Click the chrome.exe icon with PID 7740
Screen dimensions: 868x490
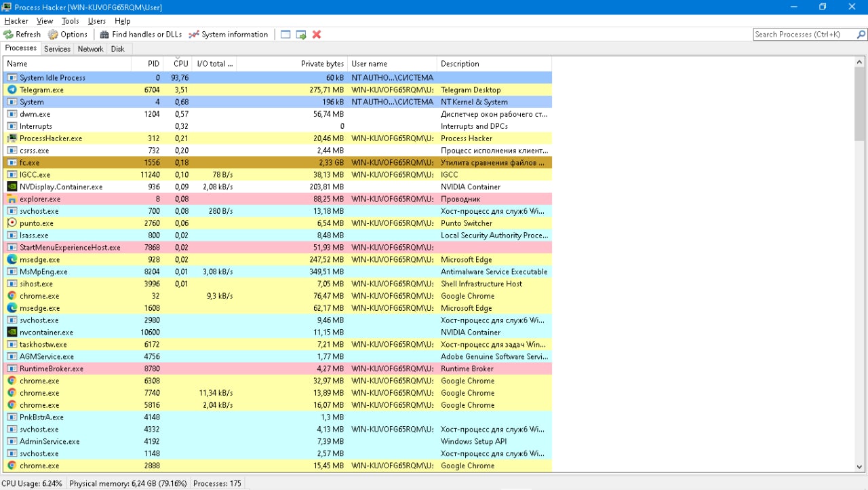[12, 393]
